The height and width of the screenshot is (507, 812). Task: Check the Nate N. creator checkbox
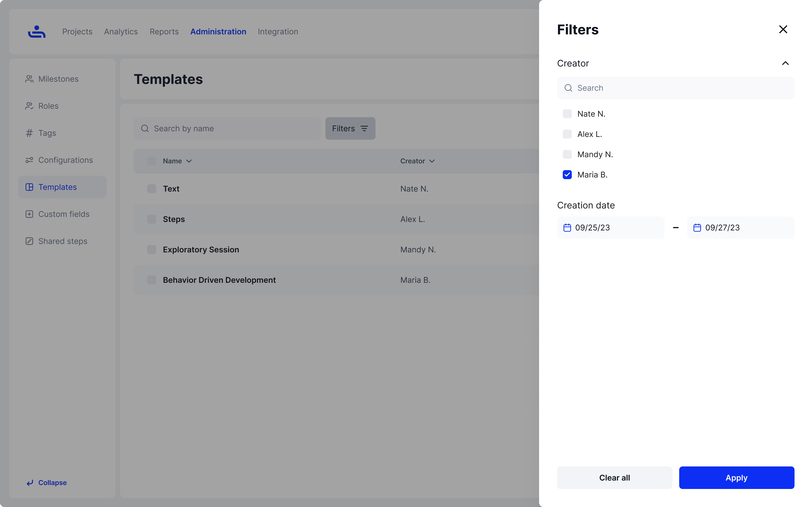tap(567, 114)
